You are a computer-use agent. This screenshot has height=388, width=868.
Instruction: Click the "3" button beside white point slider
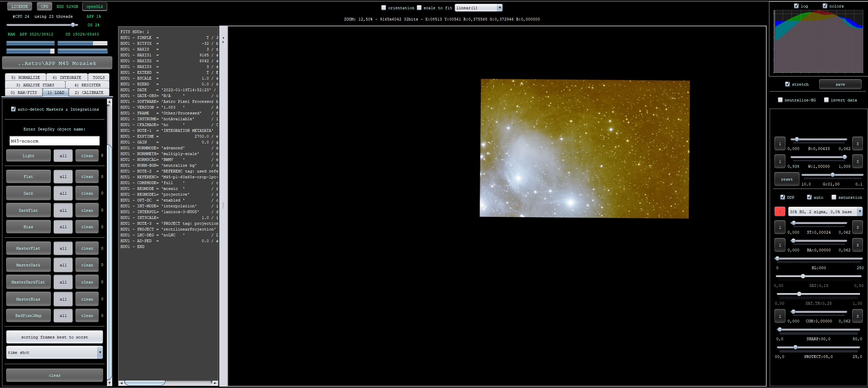[x=857, y=162]
